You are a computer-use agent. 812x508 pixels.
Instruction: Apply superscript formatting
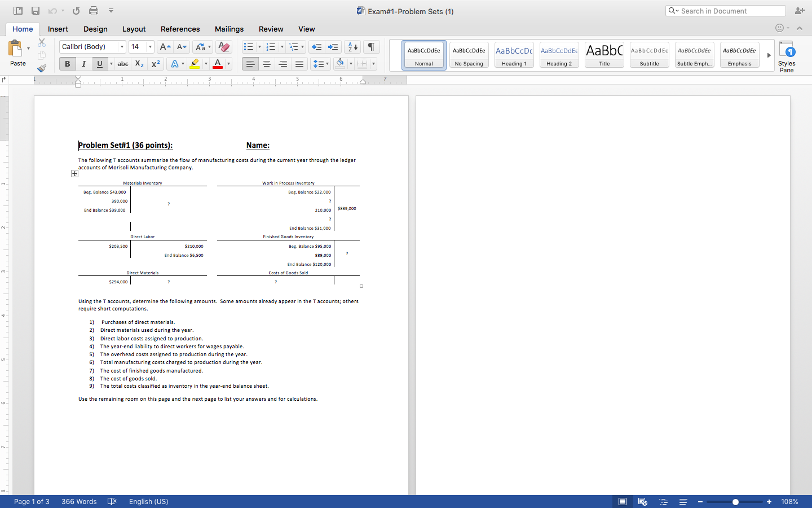tap(156, 64)
